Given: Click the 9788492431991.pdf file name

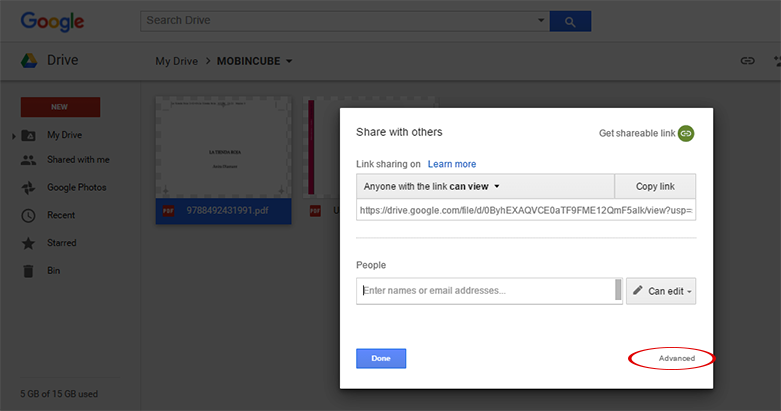Looking at the screenshot, I should (227, 211).
